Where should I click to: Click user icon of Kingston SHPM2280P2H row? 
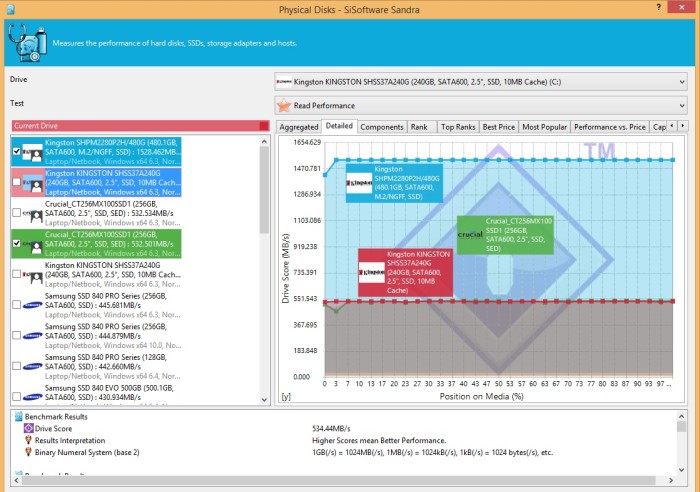pos(36,155)
